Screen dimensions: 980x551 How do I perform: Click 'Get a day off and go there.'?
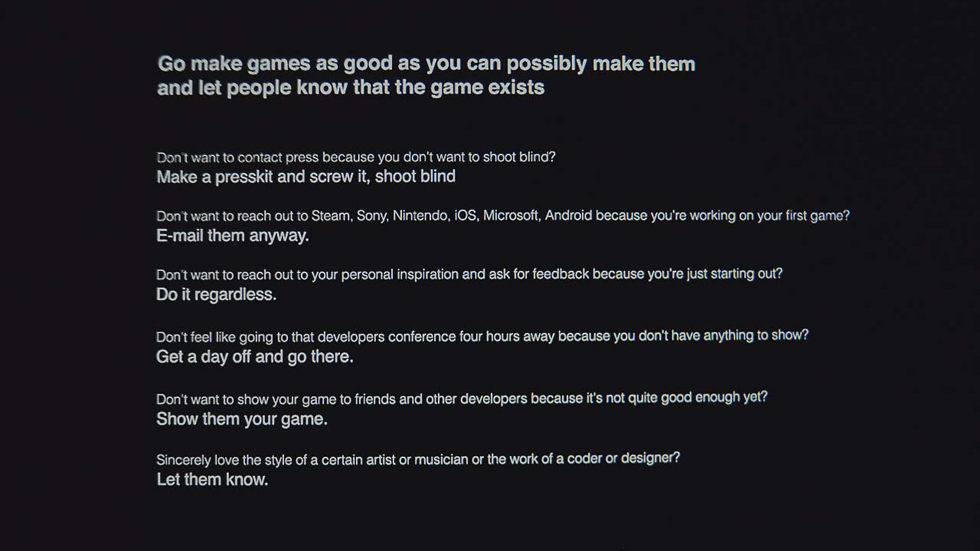click(x=255, y=357)
